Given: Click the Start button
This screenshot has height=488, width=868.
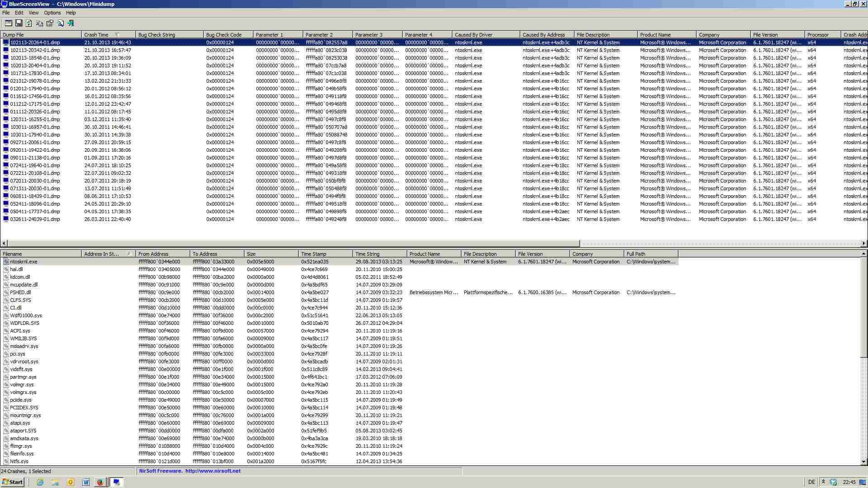Looking at the screenshot, I should tap(12, 482).
